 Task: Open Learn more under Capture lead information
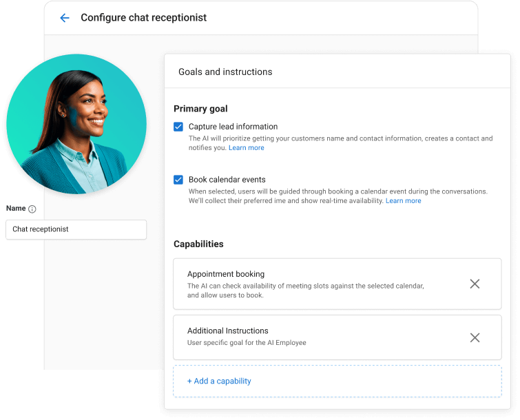pos(246,148)
